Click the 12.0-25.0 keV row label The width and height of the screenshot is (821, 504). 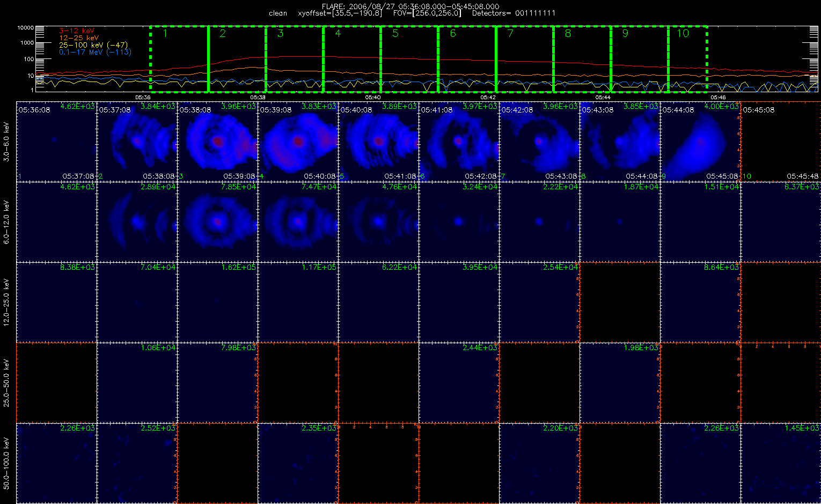coord(7,302)
